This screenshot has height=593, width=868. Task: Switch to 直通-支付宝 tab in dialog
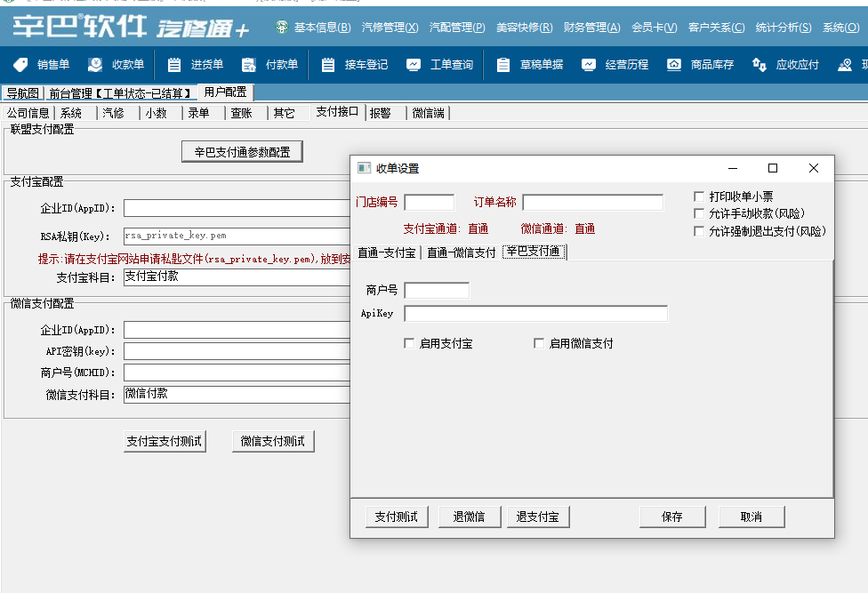(386, 252)
